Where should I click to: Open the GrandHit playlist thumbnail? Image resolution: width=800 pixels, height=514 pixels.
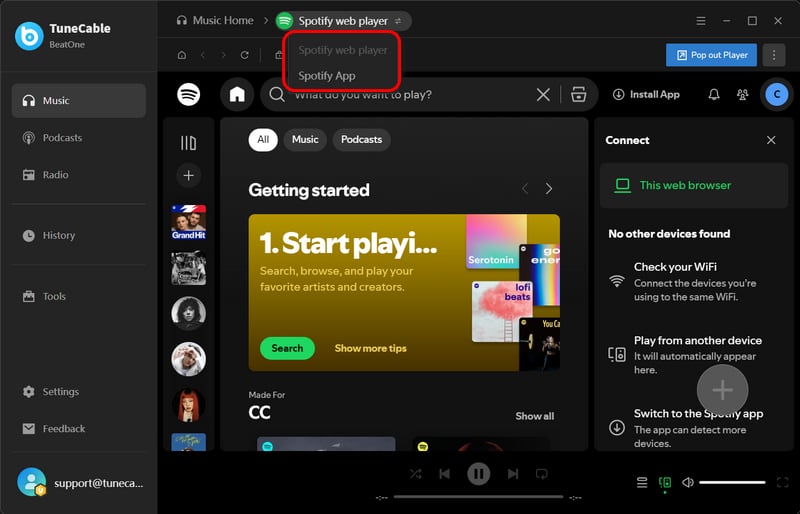point(189,222)
